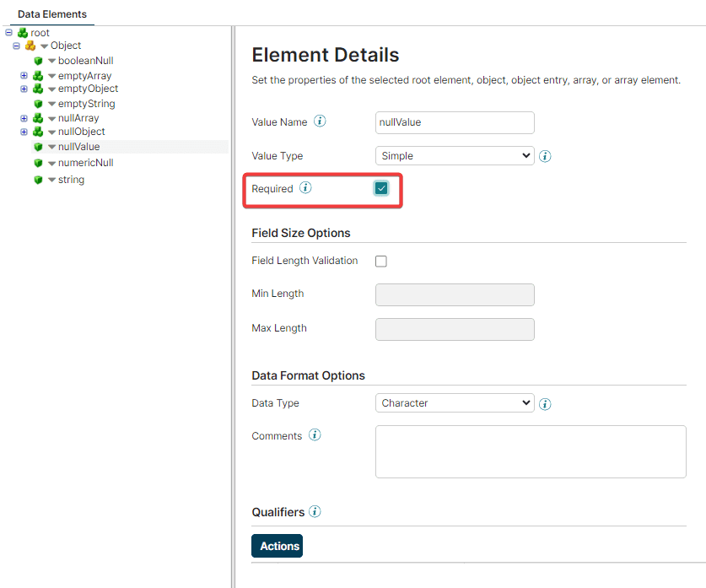
Task: Click the info icon next to Data Type dropdown
Action: 545,404
